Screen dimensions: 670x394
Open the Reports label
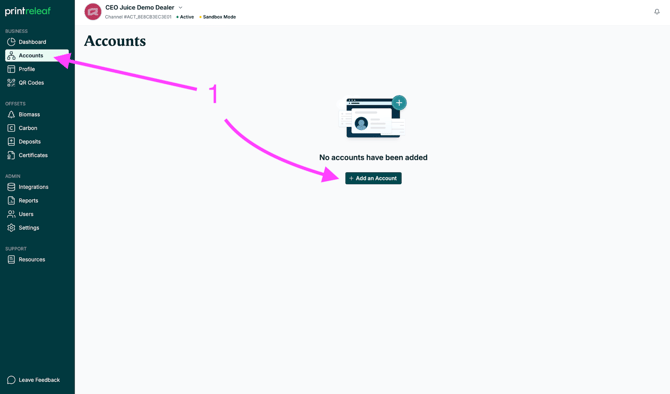click(28, 200)
